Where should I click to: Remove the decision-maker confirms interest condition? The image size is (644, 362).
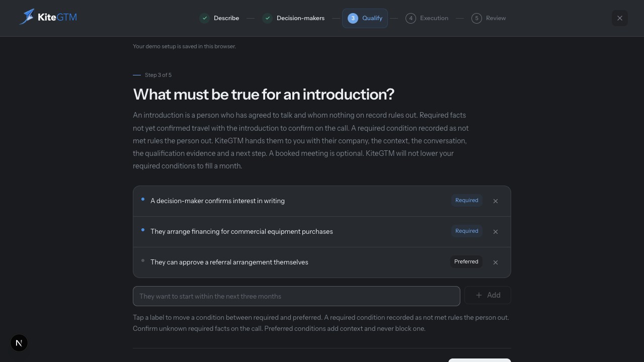click(x=496, y=201)
